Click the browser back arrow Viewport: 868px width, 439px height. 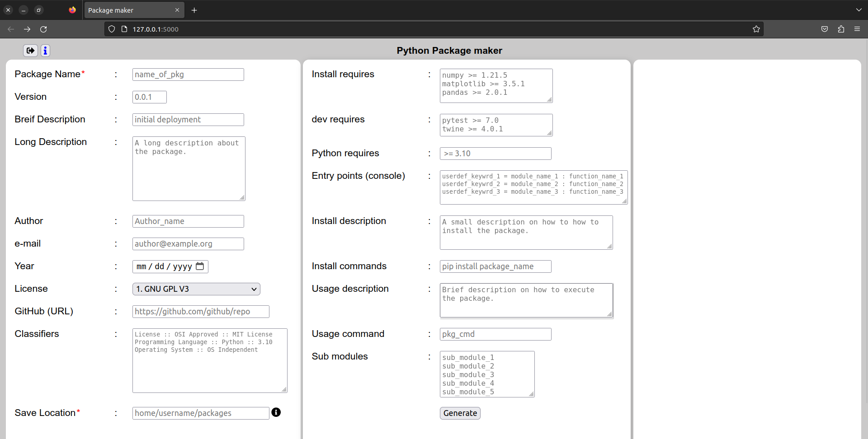10,29
